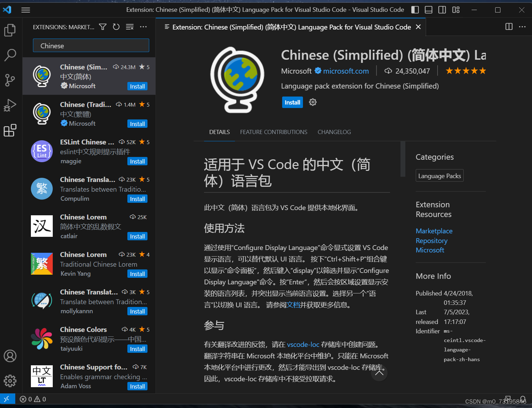This screenshot has width=532, height=408.
Task: Refresh the extensions list
Action: pos(116,27)
